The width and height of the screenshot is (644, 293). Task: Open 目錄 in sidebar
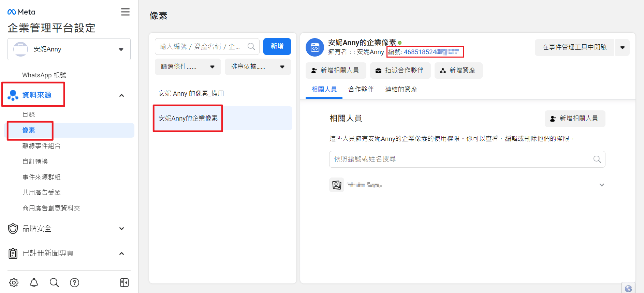(29, 114)
